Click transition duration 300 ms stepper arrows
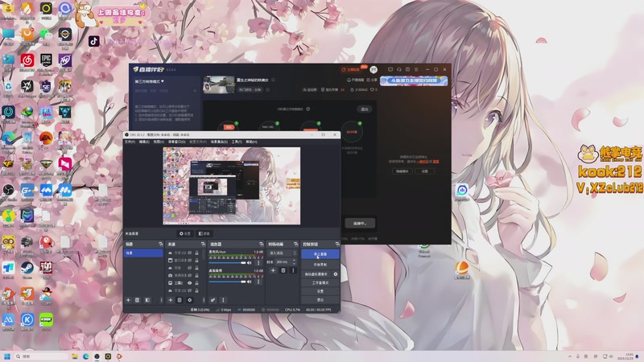Screen dimensions: 644x362 click(294, 262)
